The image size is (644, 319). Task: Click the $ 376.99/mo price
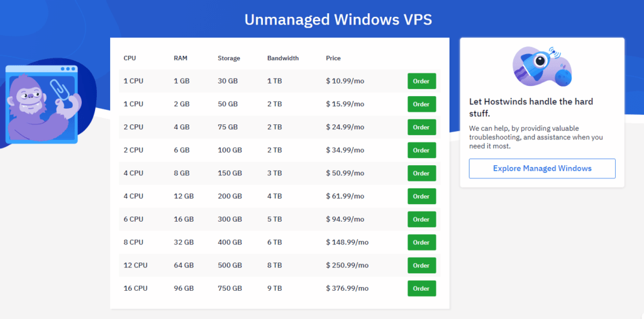pos(347,288)
